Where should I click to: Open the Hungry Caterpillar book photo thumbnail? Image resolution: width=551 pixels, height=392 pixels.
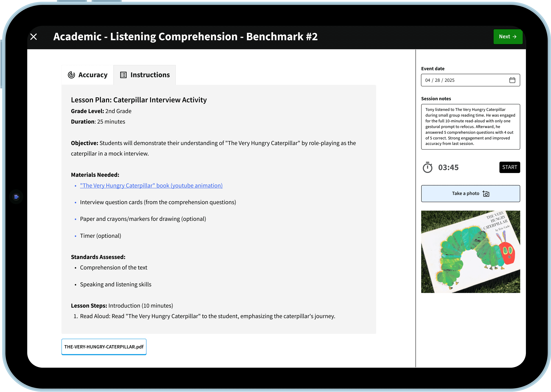click(470, 252)
